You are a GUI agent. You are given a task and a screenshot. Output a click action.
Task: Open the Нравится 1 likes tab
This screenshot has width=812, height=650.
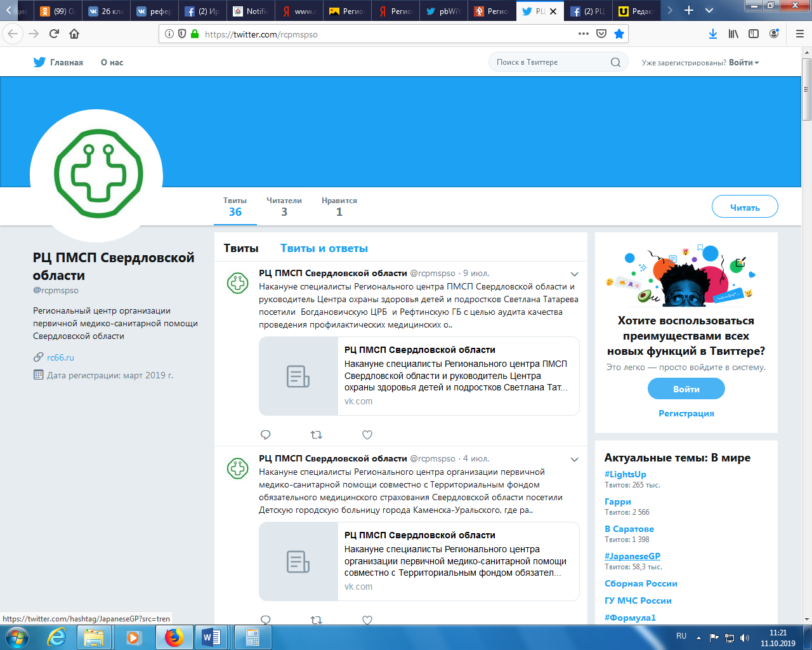point(339,206)
